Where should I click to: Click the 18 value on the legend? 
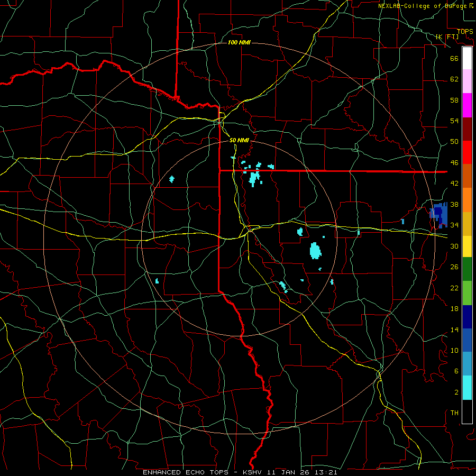tap(454, 309)
